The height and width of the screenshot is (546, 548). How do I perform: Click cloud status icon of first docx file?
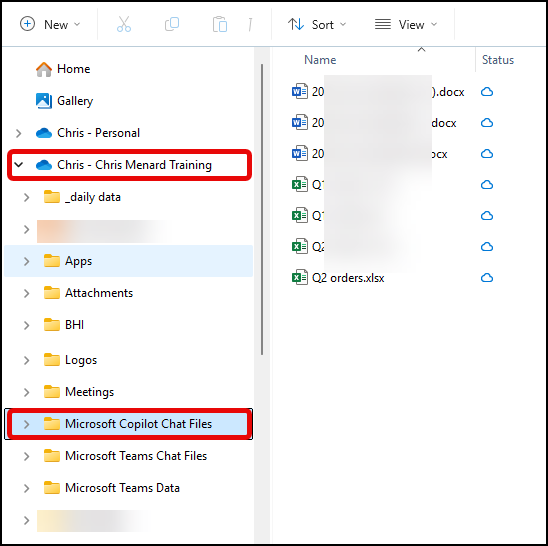[x=487, y=92]
